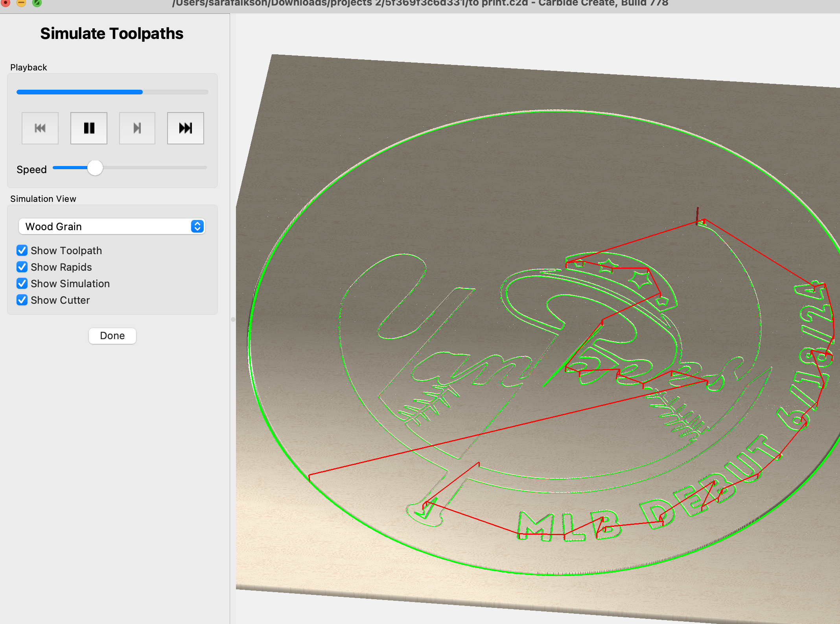Disable Show Rapids checkbox
The width and height of the screenshot is (840, 624).
[x=22, y=267]
